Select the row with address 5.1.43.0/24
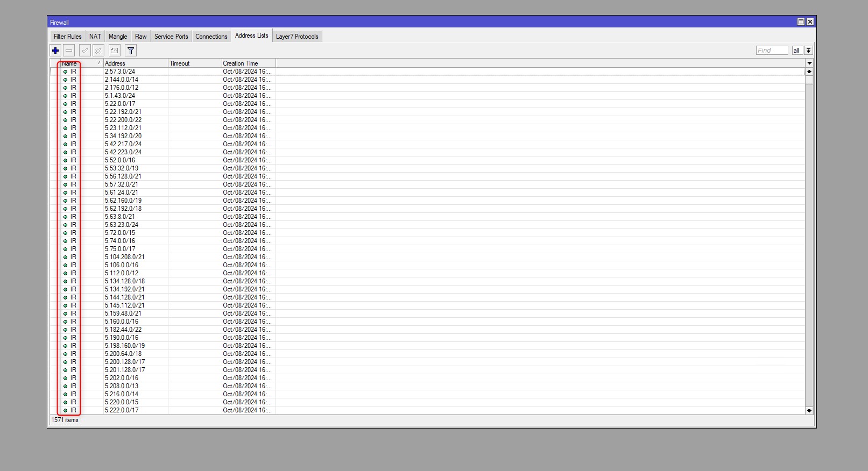 pyautogui.click(x=428, y=96)
